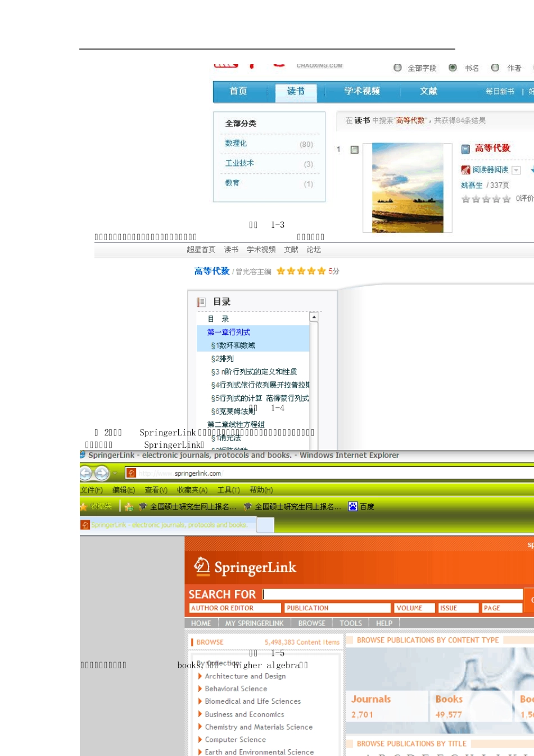The height and width of the screenshot is (756, 534).
Task: Select §1数环和数域 in the contents
Action: coord(233,345)
